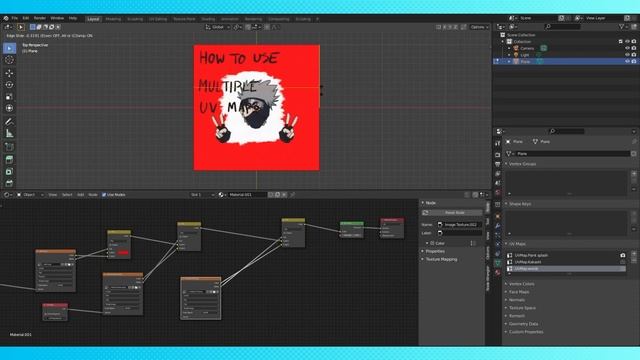Open the shader type Object dropdown
Viewport: 640px width, 360px height.
point(30,195)
